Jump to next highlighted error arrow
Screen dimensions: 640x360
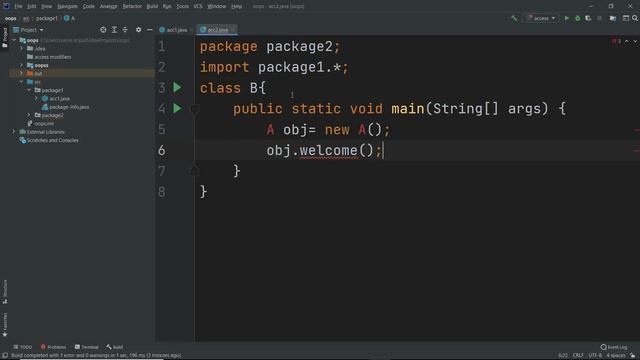click(635, 41)
